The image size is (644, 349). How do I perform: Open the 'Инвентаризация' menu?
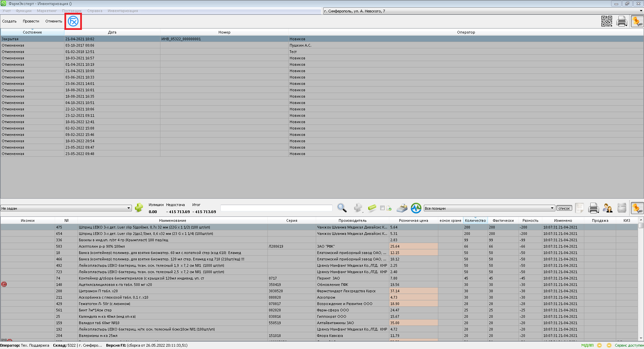coord(122,11)
